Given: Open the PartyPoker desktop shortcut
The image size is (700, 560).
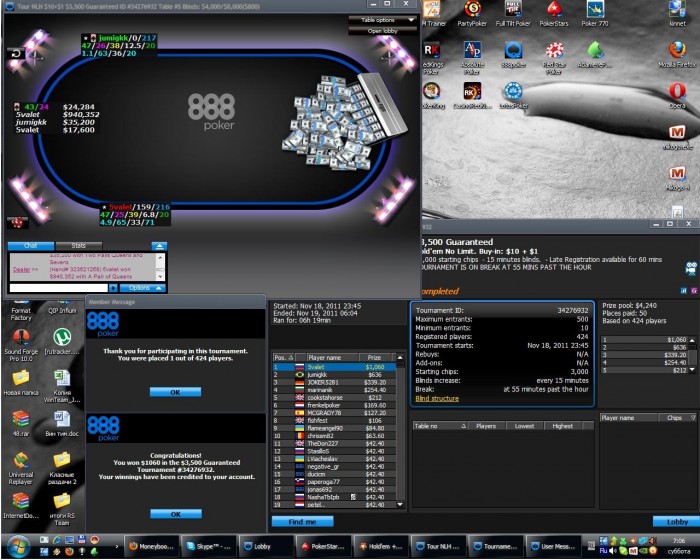Looking at the screenshot, I should click(x=472, y=13).
